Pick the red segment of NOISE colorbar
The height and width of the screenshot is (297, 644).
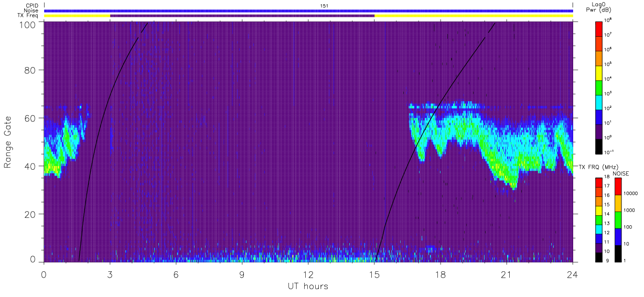pyautogui.click(x=618, y=186)
